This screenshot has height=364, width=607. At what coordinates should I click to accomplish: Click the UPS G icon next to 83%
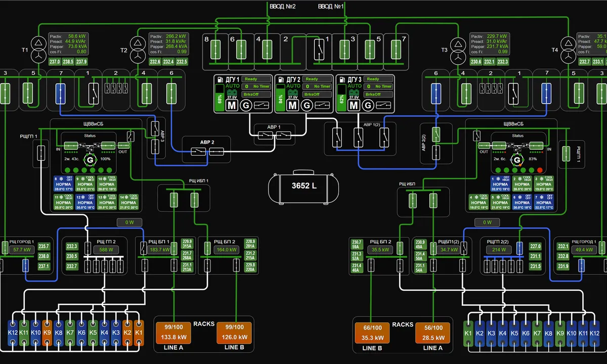pos(517,160)
